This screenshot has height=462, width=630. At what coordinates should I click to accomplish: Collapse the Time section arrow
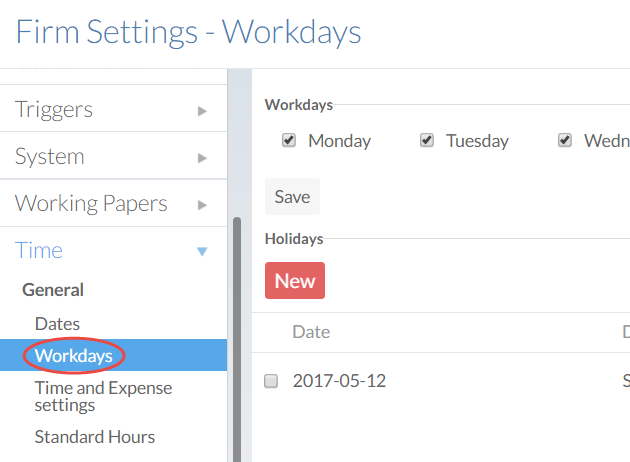click(x=203, y=251)
